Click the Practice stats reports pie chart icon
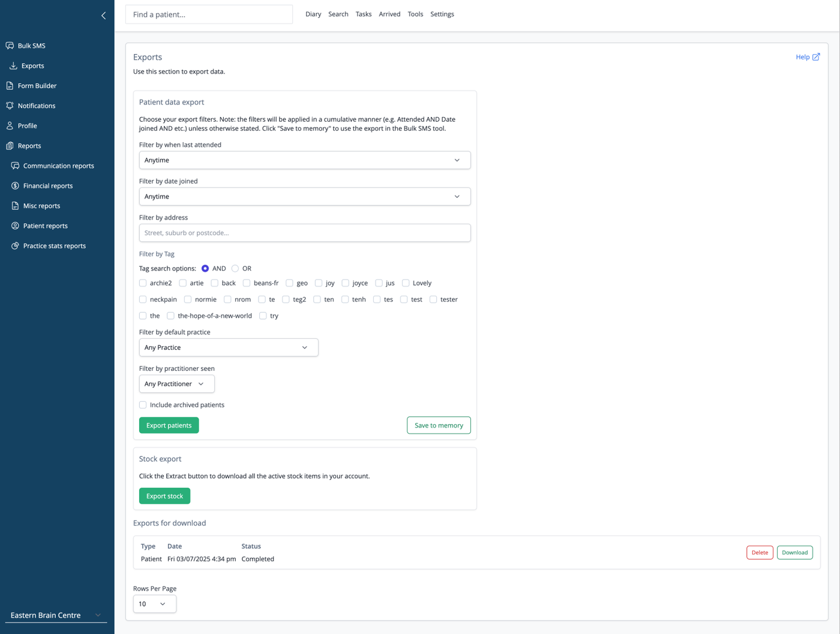The width and height of the screenshot is (840, 634). coord(15,246)
